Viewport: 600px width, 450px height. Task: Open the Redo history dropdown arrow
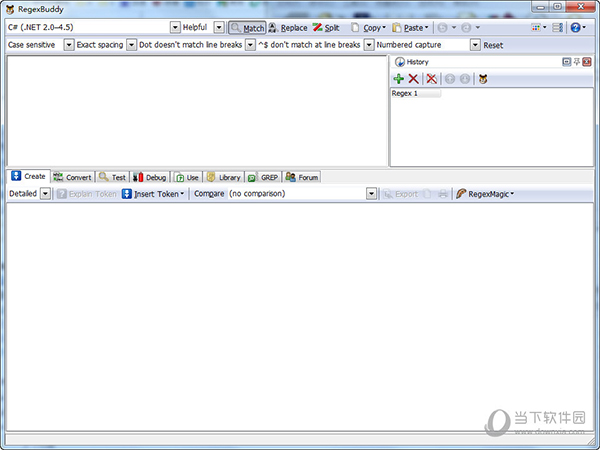coord(478,28)
